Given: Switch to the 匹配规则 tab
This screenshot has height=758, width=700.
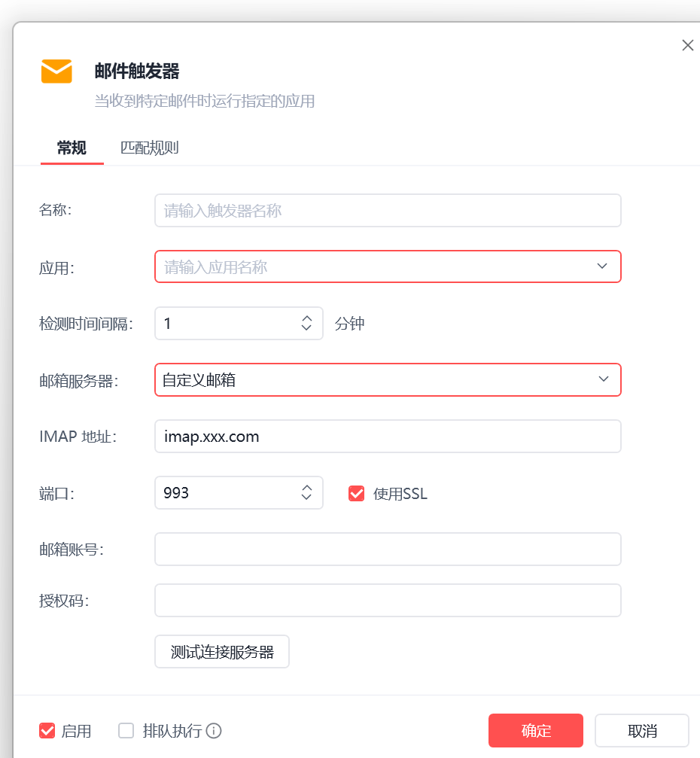Looking at the screenshot, I should point(149,148).
